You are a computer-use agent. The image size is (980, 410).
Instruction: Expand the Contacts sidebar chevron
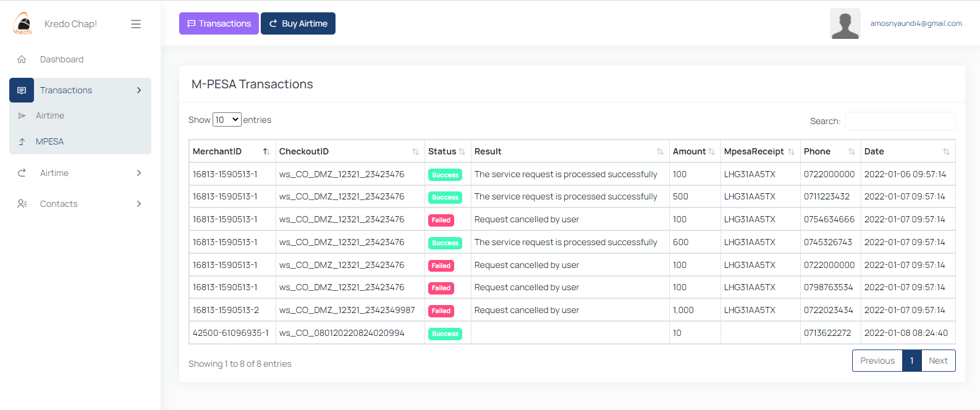[x=139, y=204]
